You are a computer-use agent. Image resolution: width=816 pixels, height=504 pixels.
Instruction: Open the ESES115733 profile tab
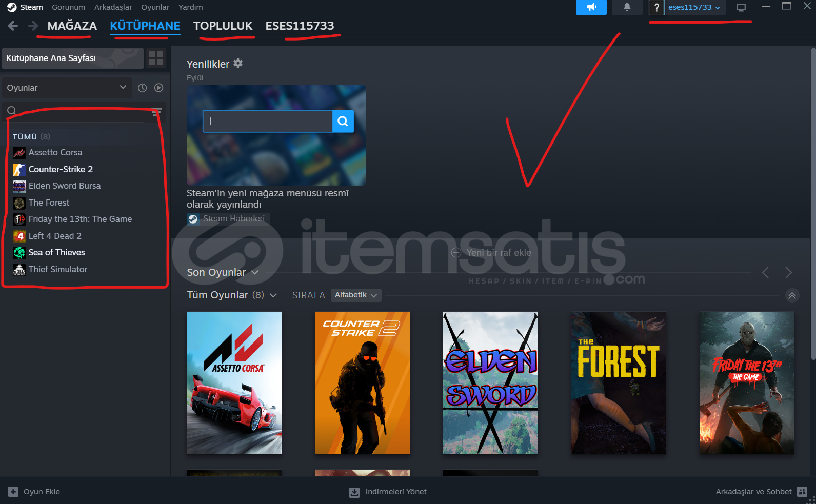300,26
